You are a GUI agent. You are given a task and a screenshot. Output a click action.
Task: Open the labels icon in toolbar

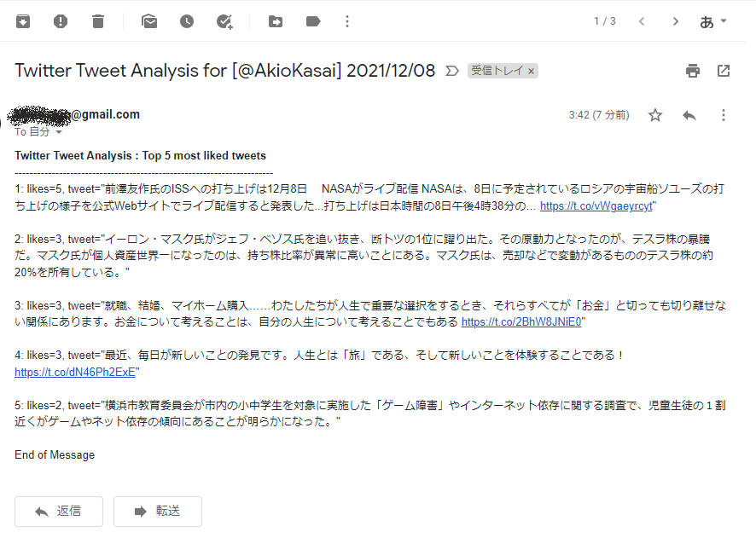313,21
